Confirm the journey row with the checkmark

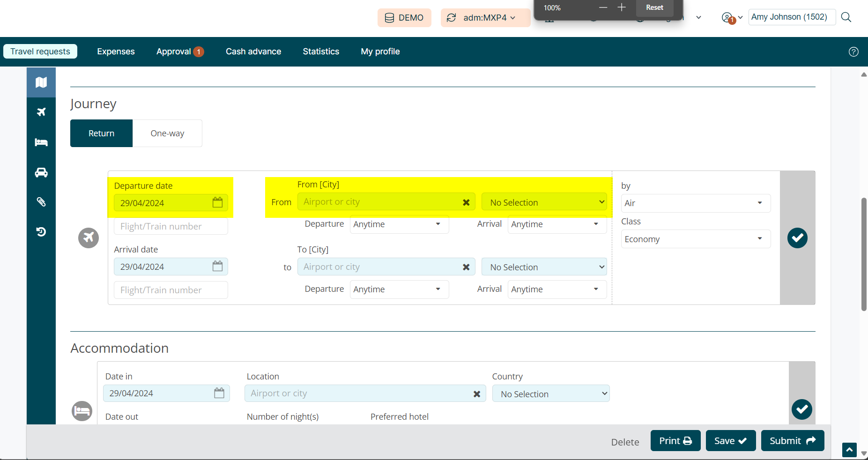coord(797,238)
